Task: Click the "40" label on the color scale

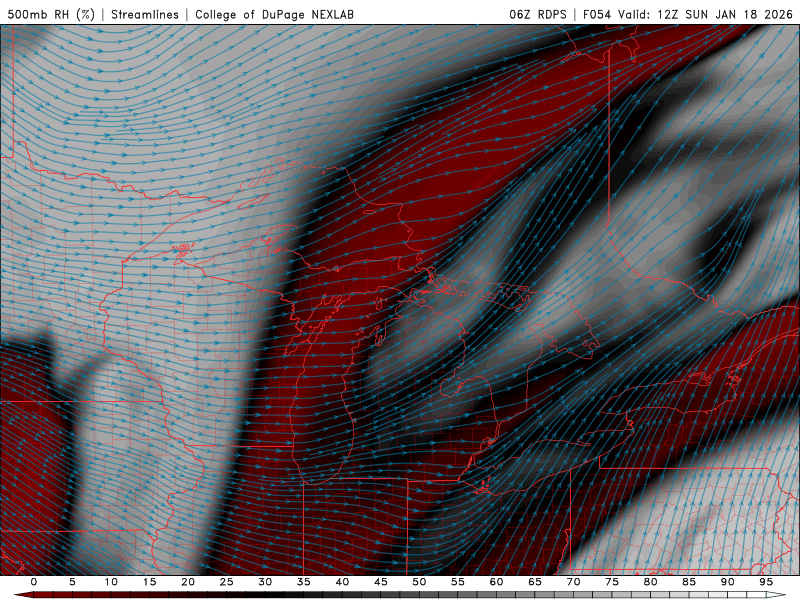Action: [x=342, y=582]
